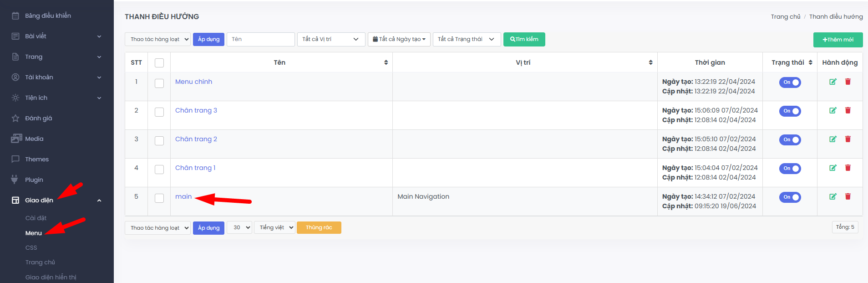Delete the Menu chính row
868x283 pixels.
(848, 82)
